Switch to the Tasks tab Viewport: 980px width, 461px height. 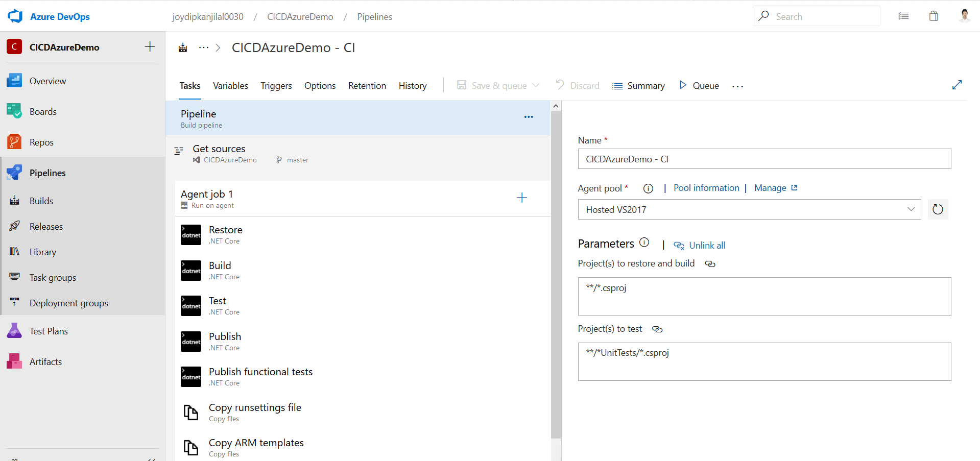[190, 86]
